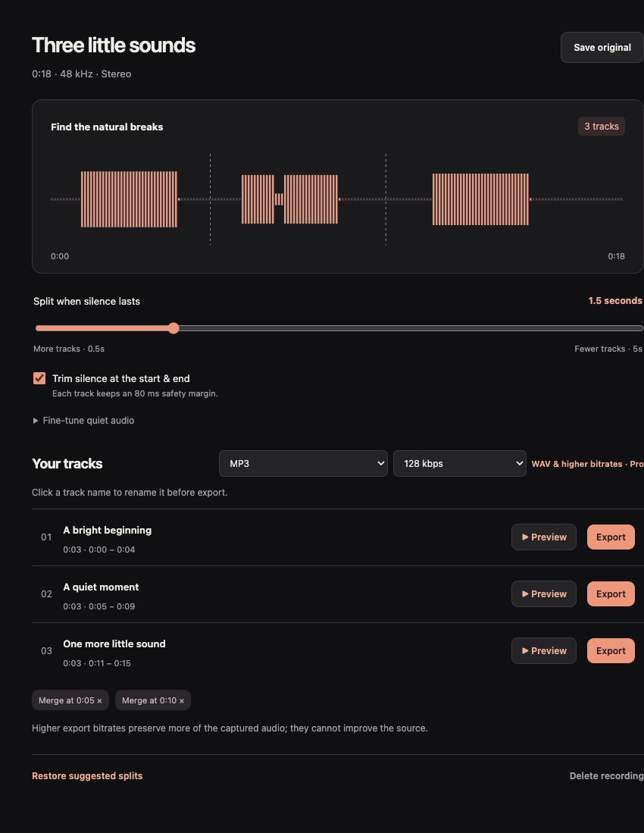Click the Fewer tracks · 5s label
Viewport: 644px width, 833px height.
point(608,349)
